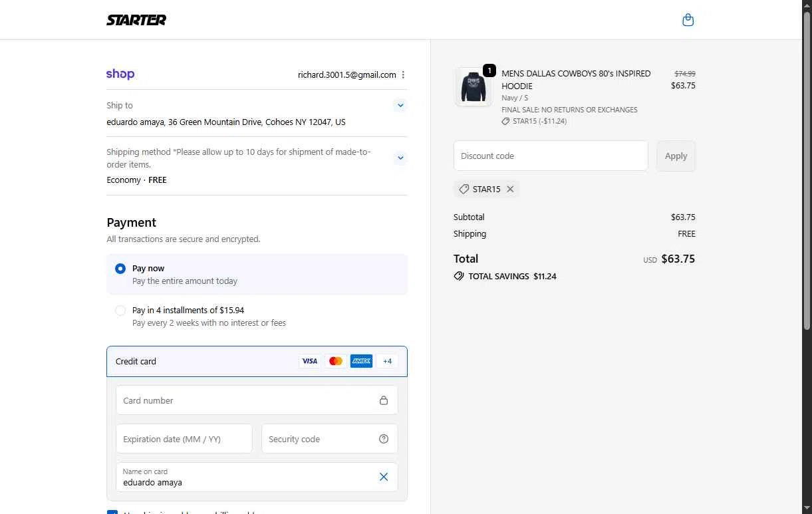Expand the Ship to address section
This screenshot has height=514, width=812.
click(x=400, y=105)
